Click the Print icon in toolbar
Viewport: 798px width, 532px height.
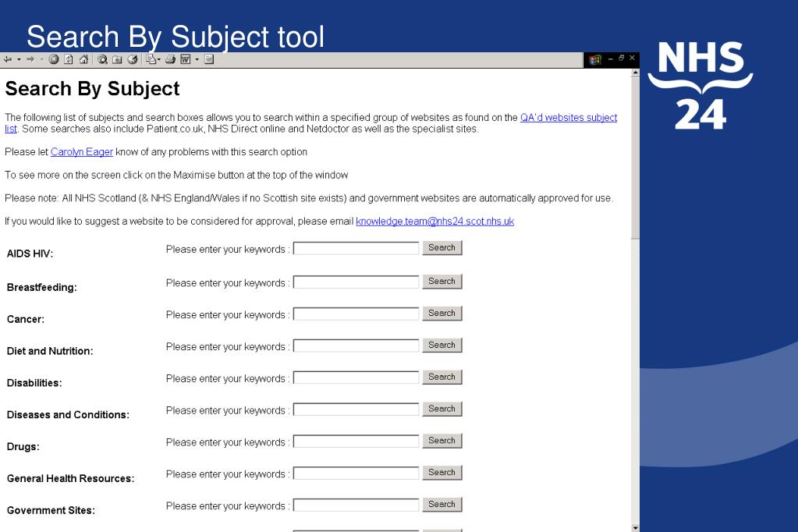(170, 59)
